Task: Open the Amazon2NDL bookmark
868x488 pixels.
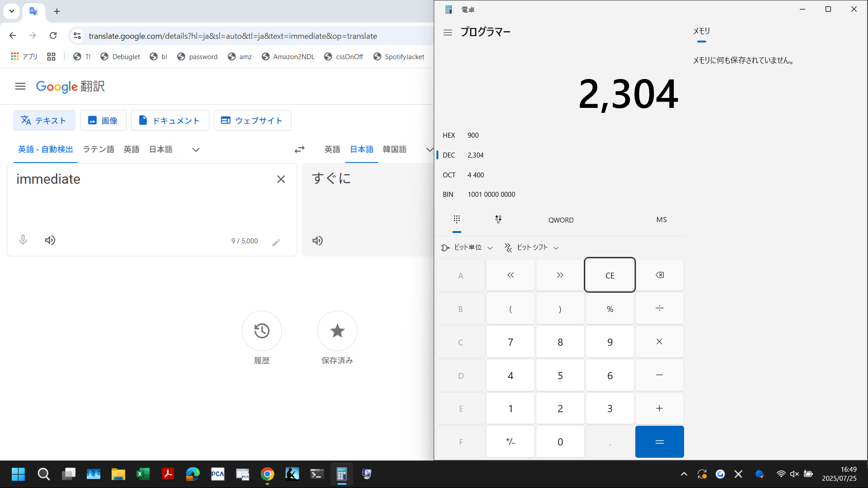Action: 288,56
